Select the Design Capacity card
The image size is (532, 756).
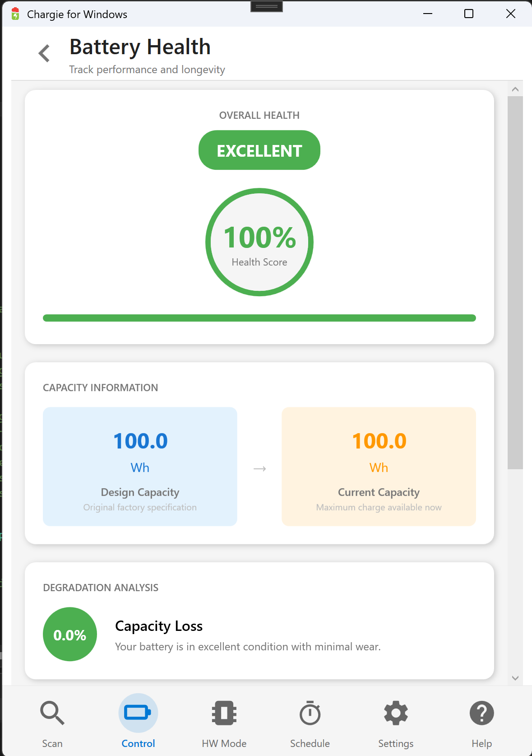(140, 467)
